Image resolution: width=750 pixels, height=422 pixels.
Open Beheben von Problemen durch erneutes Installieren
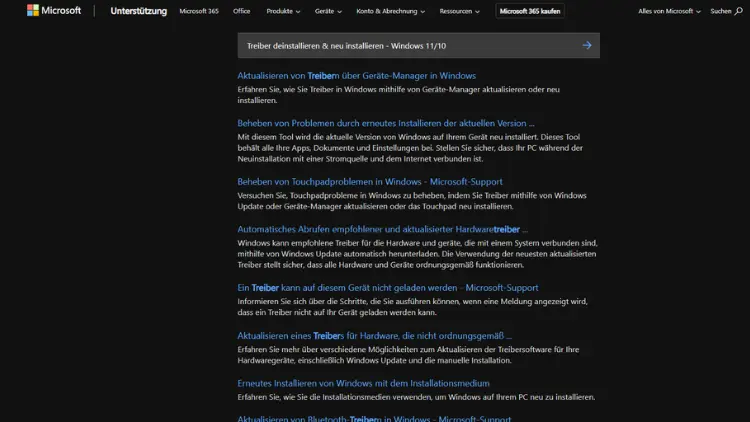386,123
